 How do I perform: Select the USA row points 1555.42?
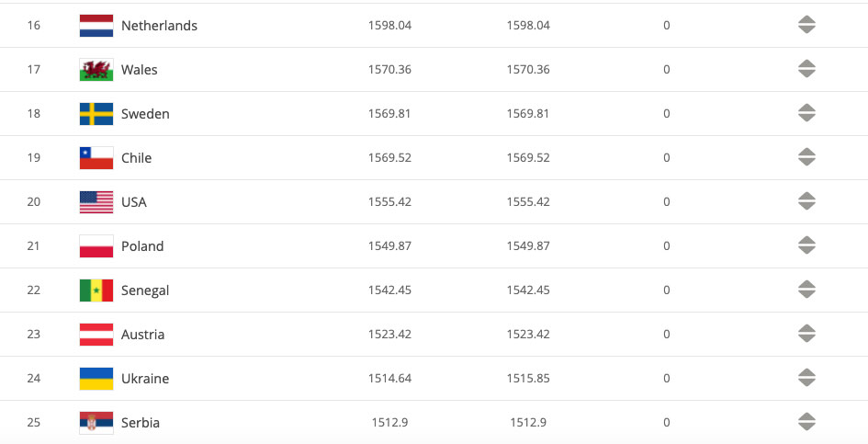tap(389, 201)
